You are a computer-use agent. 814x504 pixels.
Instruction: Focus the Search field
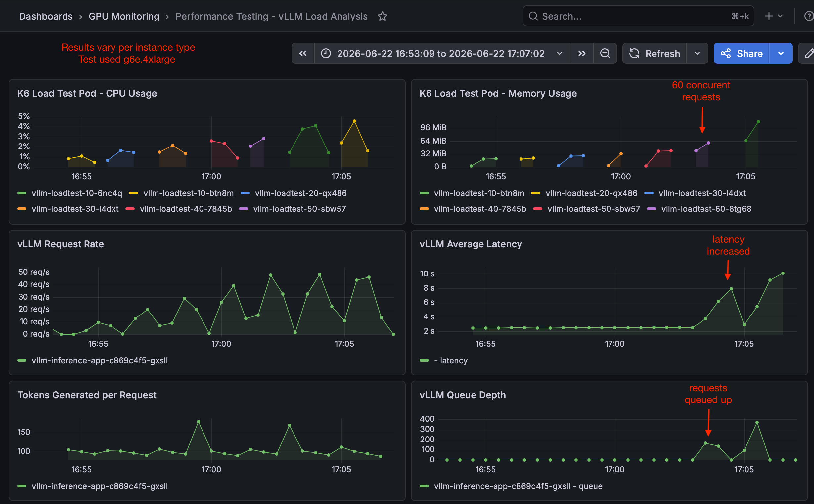pyautogui.click(x=638, y=16)
